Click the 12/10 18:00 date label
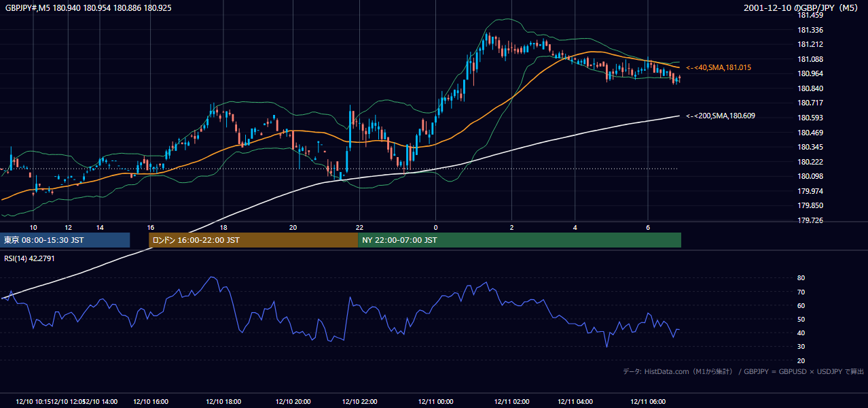868x408 pixels. coord(223,401)
